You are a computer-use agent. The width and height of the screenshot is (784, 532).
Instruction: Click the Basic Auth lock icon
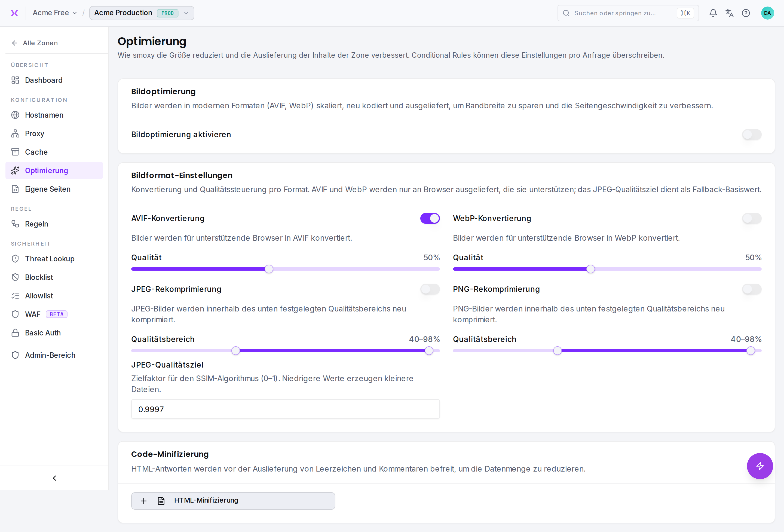(x=15, y=333)
